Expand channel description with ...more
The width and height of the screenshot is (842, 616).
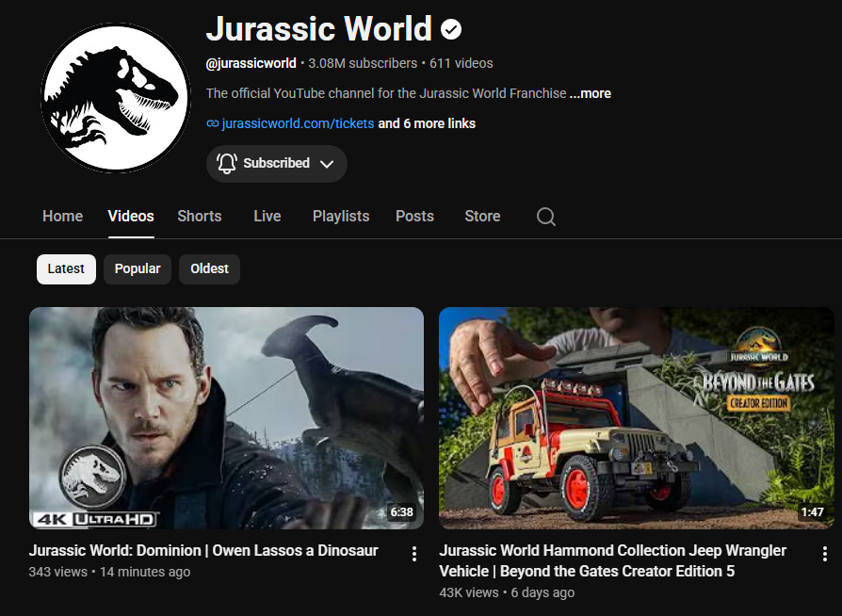click(591, 93)
